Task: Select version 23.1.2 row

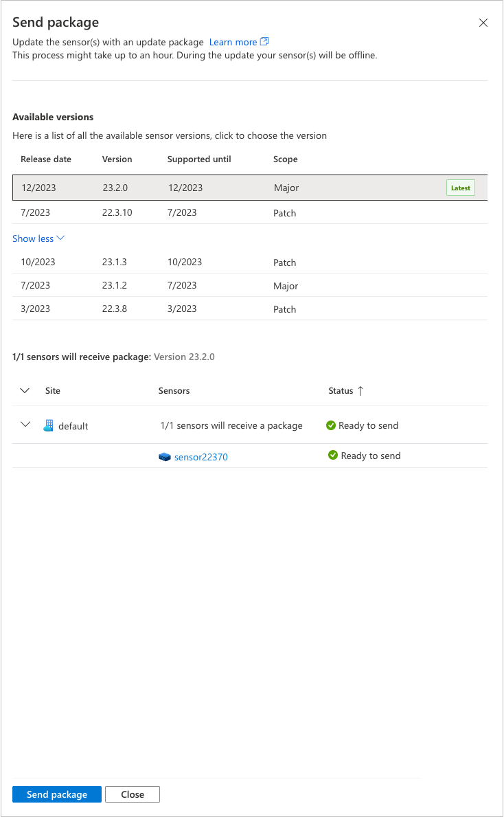Action: click(250, 286)
